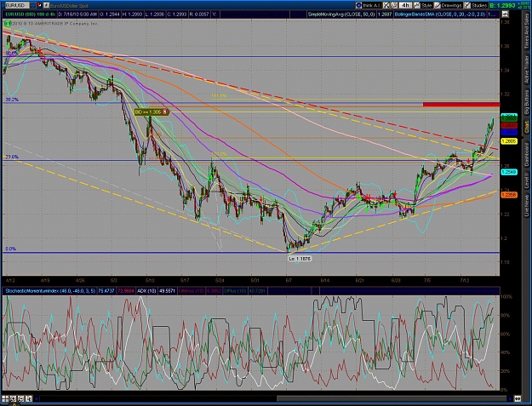This screenshot has width=532, height=406.
Task: Click the chart grid layout icon at bottom left
Action: [x=5, y=398]
